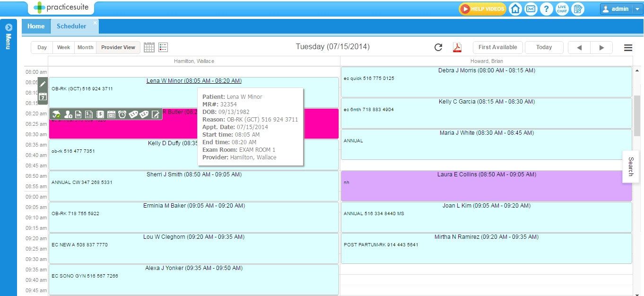Open the hamburger options menu
Image resolution: width=644 pixels, height=296 pixels.
pos(628,47)
